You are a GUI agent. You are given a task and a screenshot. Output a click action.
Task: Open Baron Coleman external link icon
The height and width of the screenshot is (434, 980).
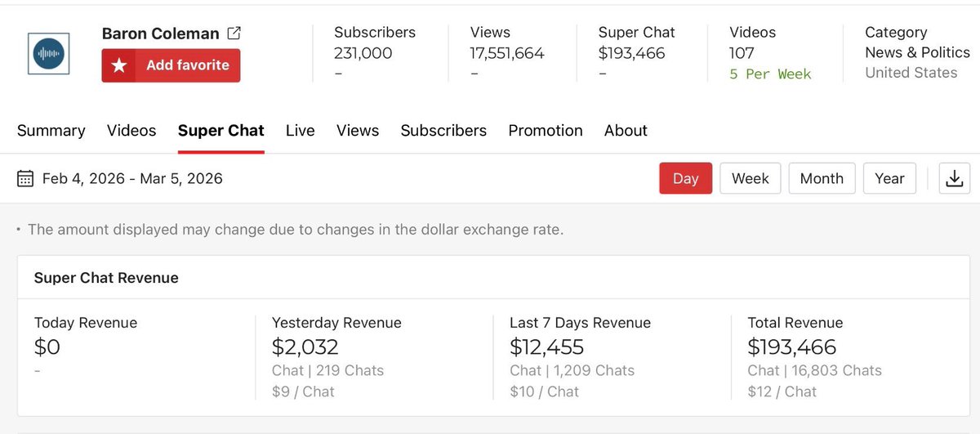[x=234, y=34]
